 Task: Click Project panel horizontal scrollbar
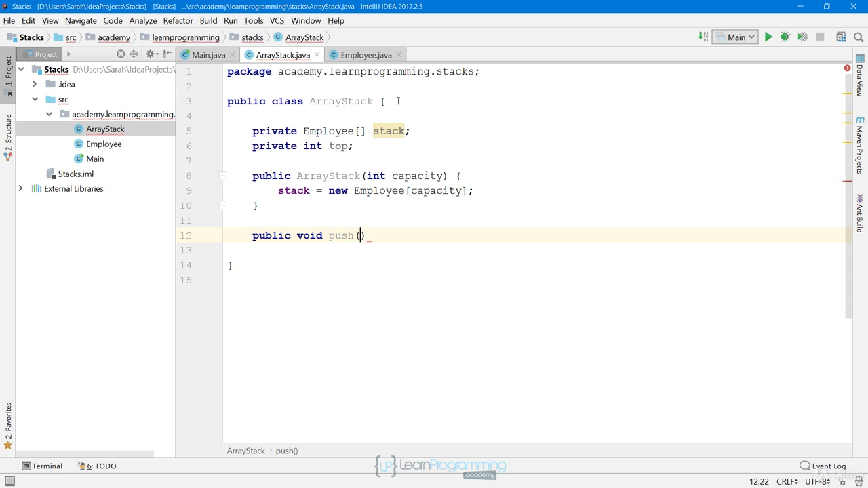[85, 453]
